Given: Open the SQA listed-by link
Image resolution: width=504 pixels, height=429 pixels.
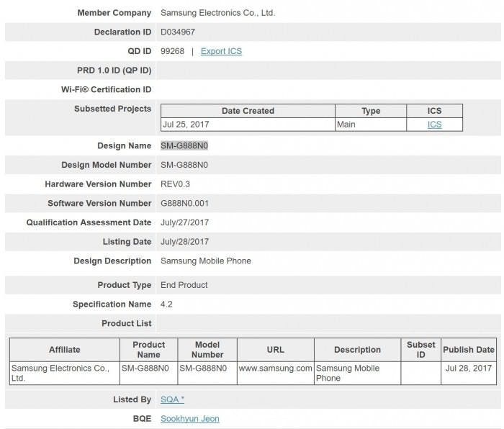Looking at the screenshot, I should pos(172,399).
